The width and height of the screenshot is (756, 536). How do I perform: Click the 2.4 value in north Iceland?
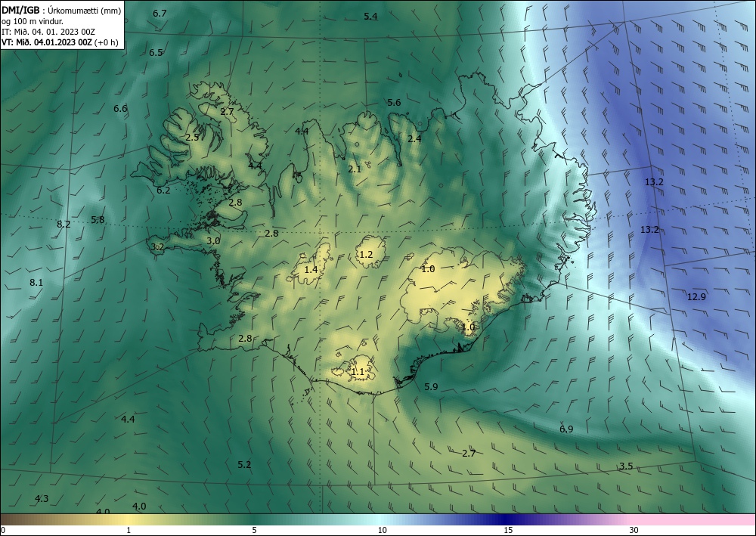pos(414,139)
